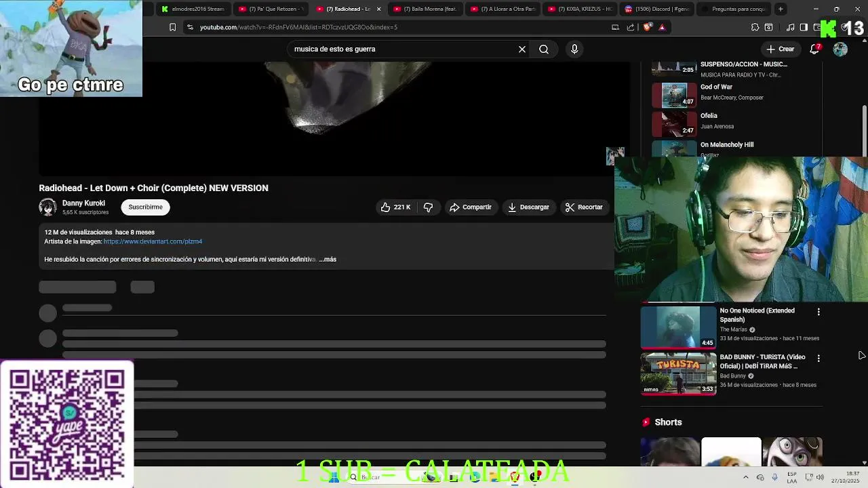Subscribe to Danny Kuroki with Suscribirme
Image resolution: width=868 pixels, height=488 pixels.
pos(146,207)
